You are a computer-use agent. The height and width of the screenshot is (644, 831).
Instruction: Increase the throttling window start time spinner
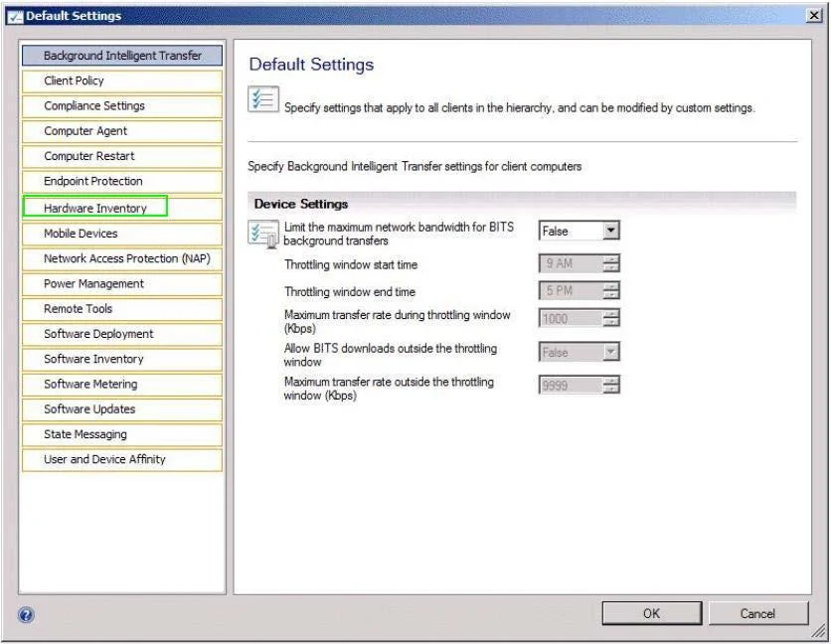point(611,259)
